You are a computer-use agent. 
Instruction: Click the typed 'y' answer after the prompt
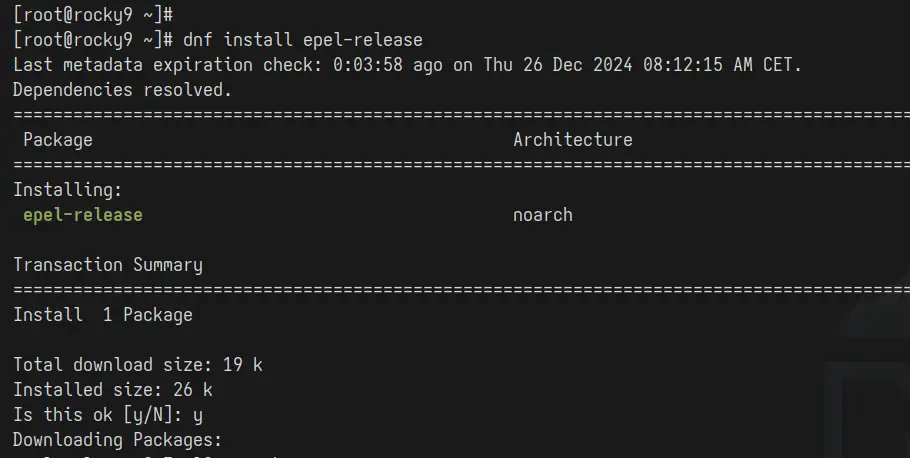pos(198,416)
